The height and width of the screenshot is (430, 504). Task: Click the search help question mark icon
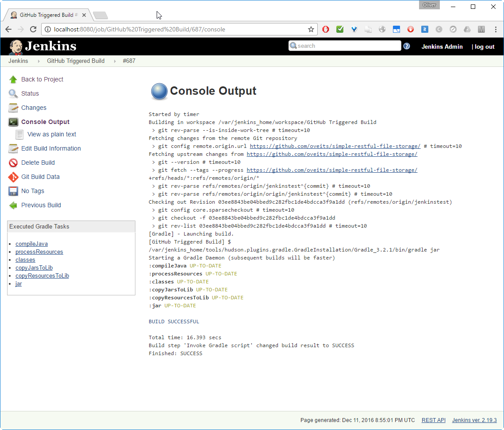point(407,46)
